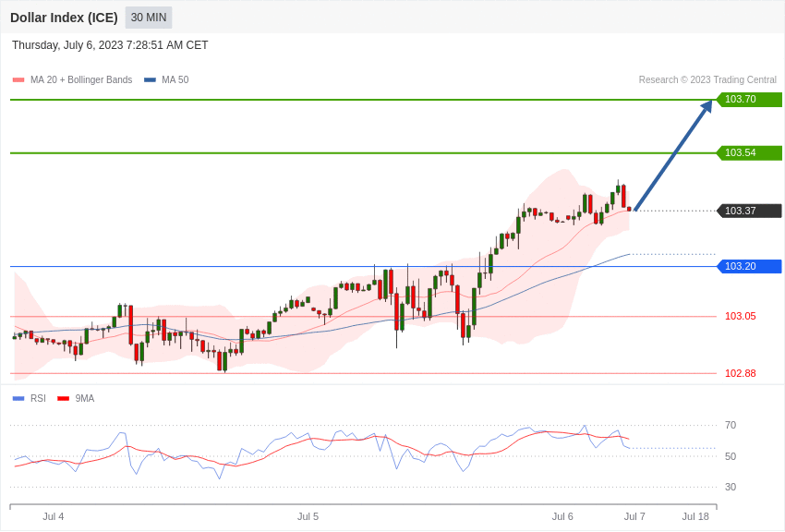Click the RSI 70 level label
The height and width of the screenshot is (532, 785).
[731, 426]
